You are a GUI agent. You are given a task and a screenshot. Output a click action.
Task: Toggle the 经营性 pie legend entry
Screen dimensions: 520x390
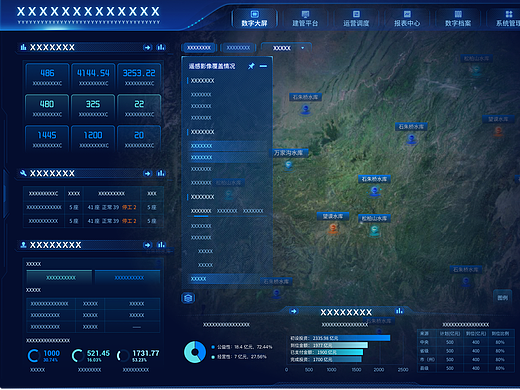click(x=239, y=357)
